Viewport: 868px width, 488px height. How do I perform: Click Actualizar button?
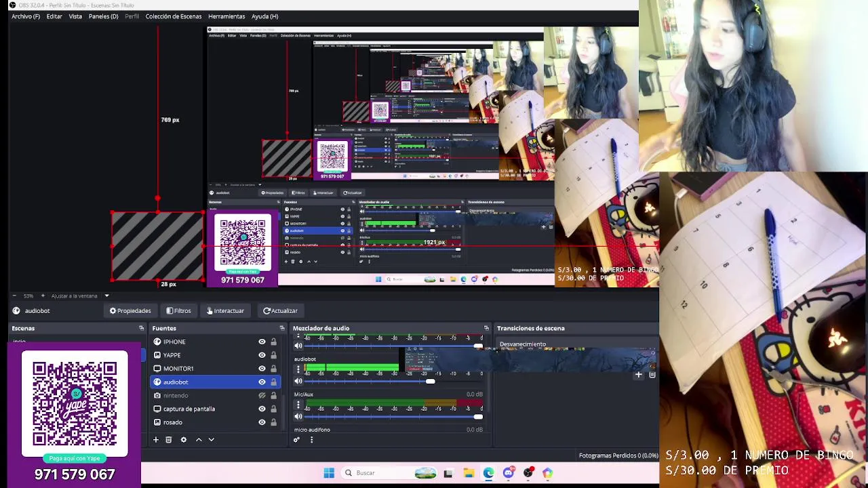280,310
